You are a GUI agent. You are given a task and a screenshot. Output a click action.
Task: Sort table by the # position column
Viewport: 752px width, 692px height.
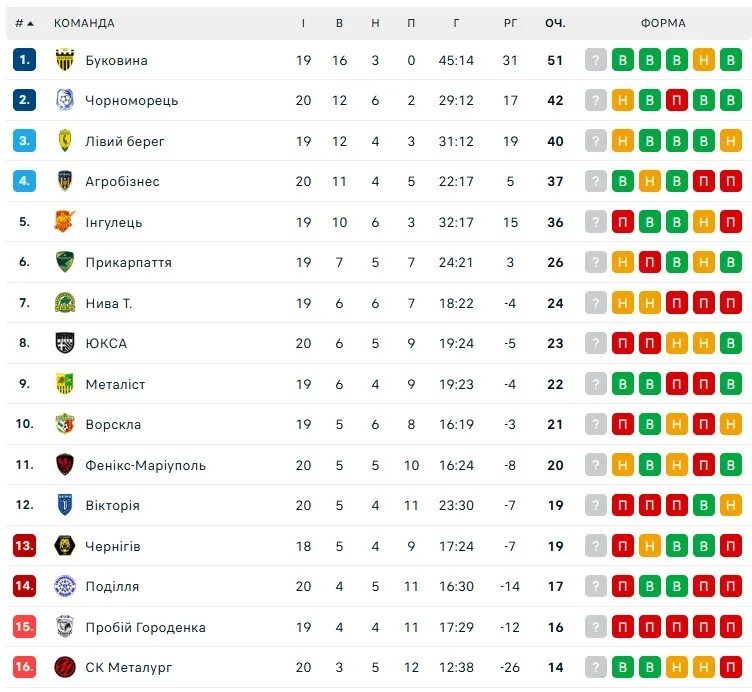click(24, 23)
